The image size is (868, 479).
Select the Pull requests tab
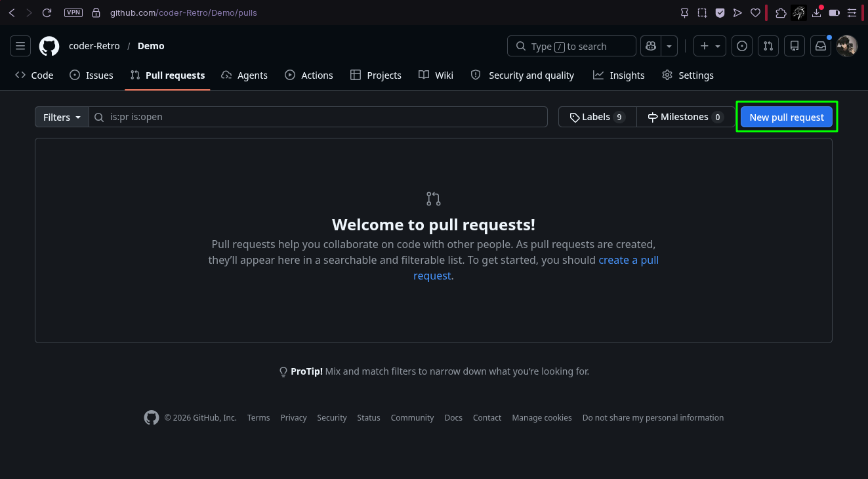click(168, 75)
